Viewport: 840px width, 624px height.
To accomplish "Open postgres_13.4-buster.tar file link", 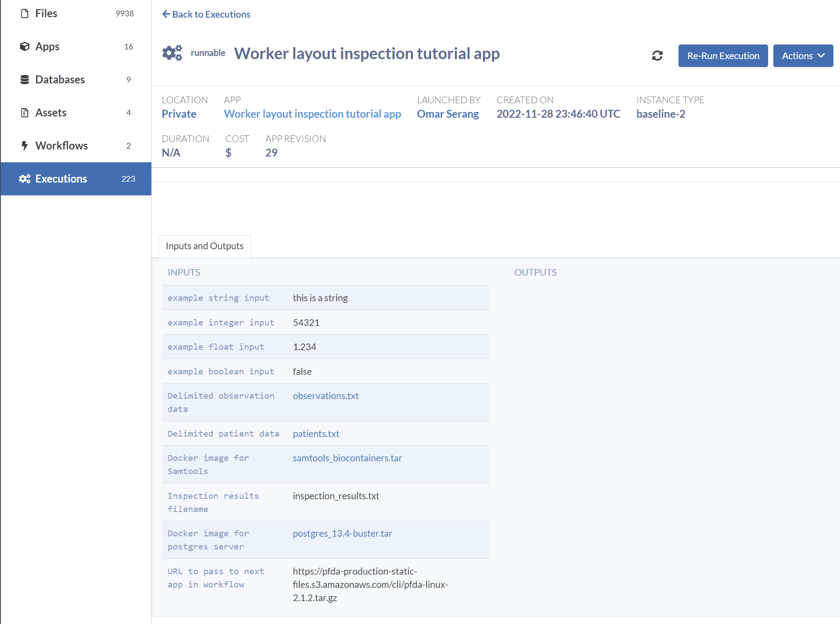I will pos(342,534).
